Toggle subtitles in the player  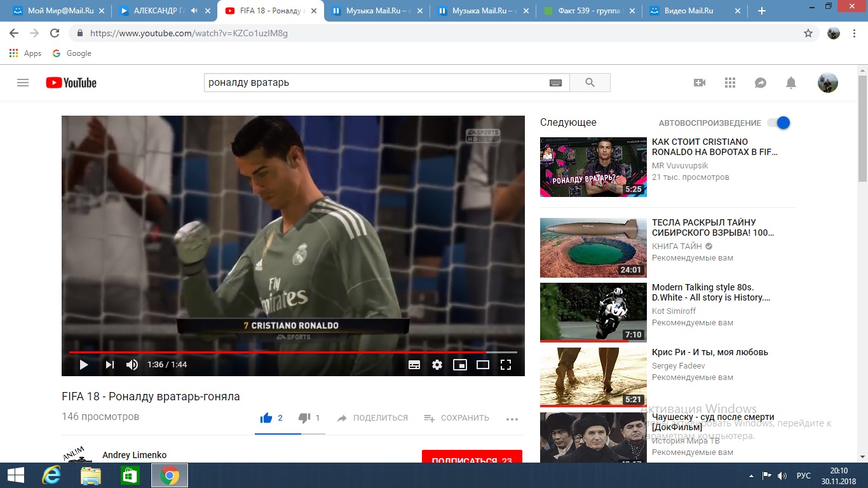click(x=414, y=365)
